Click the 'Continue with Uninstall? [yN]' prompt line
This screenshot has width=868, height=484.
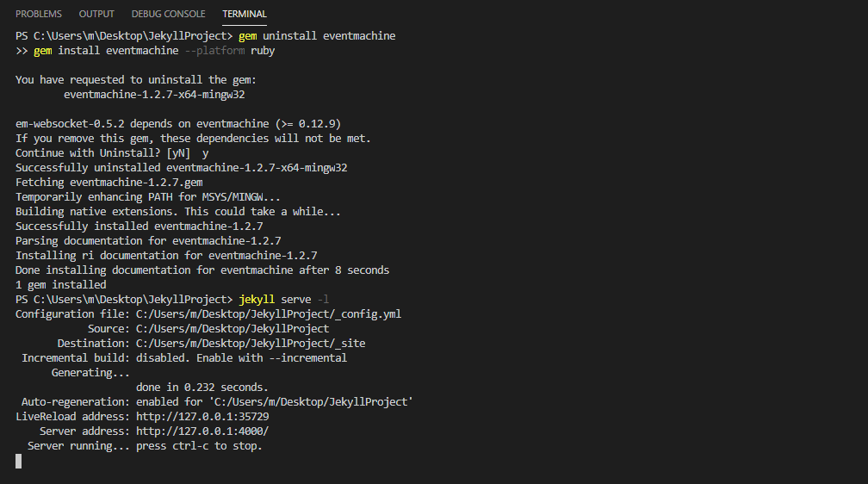112,153
